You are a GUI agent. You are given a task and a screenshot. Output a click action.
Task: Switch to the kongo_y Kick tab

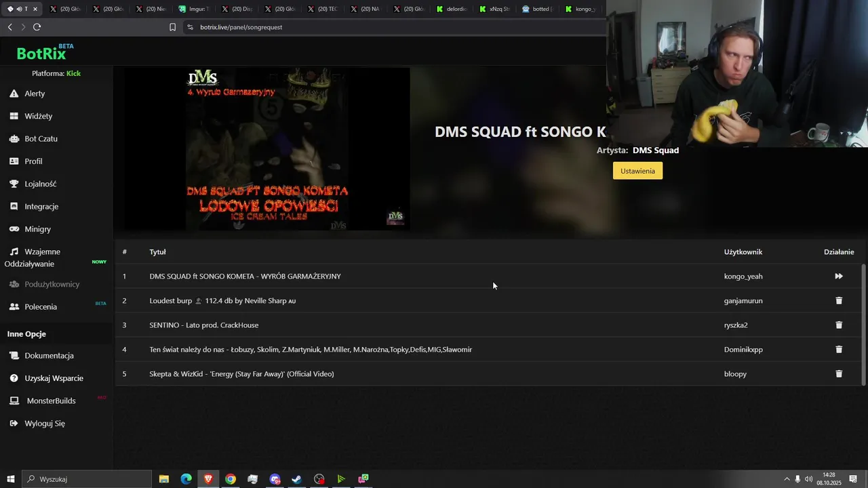580,9
